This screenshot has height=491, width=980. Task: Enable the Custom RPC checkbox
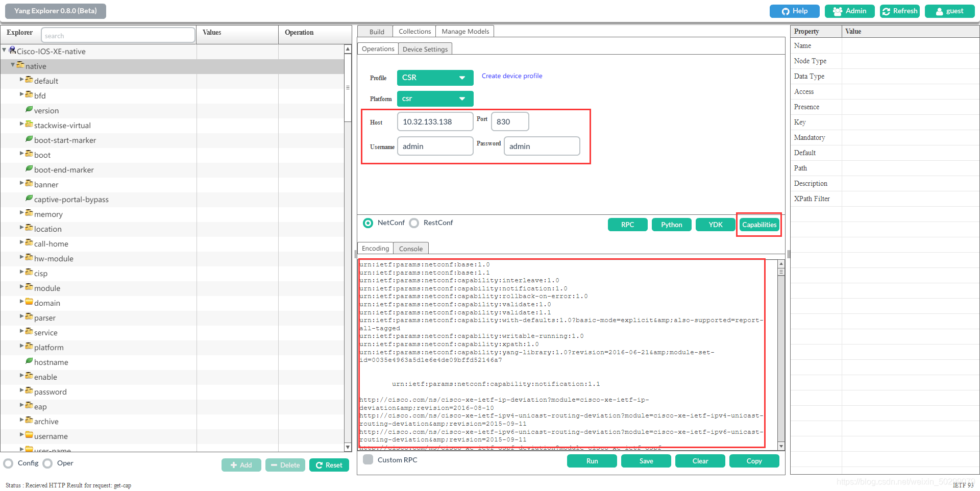pyautogui.click(x=367, y=459)
